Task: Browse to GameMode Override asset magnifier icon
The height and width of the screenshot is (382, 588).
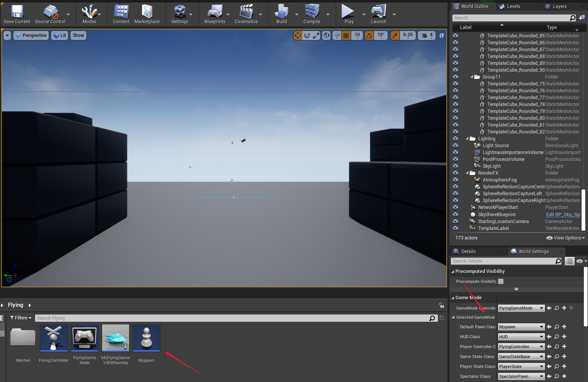Action: [x=557, y=308]
